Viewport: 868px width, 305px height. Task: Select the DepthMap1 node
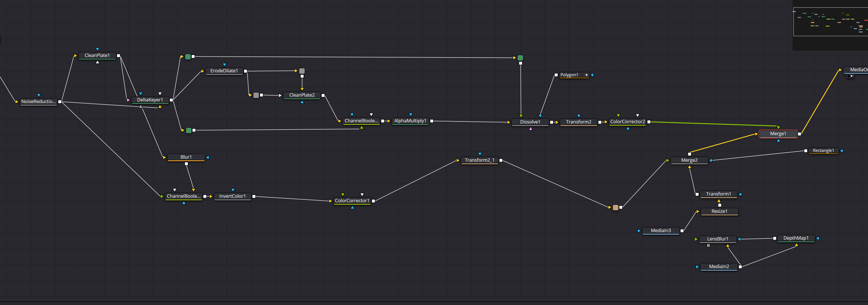coord(796,238)
